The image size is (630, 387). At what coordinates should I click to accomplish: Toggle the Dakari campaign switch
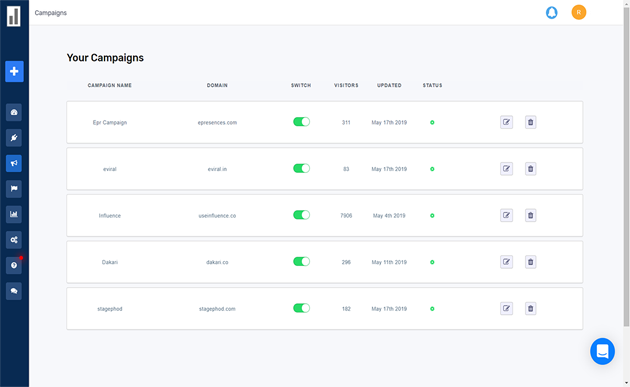point(301,262)
